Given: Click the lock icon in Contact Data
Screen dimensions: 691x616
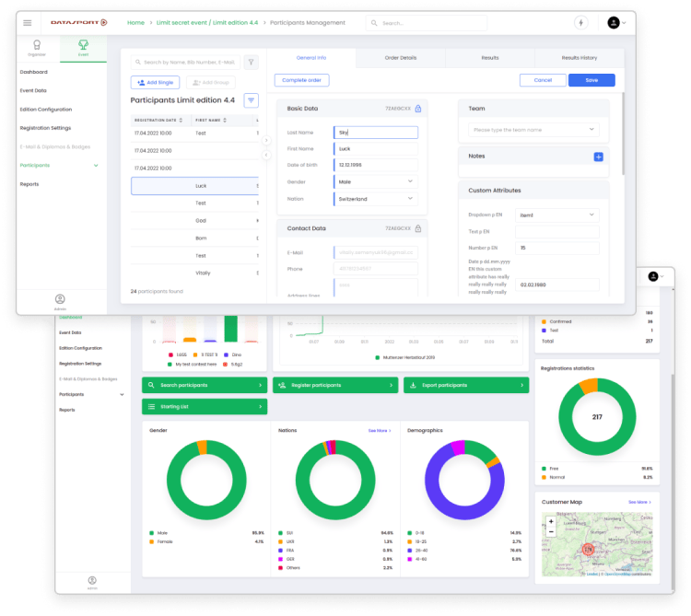Looking at the screenshot, I should click(x=418, y=228).
